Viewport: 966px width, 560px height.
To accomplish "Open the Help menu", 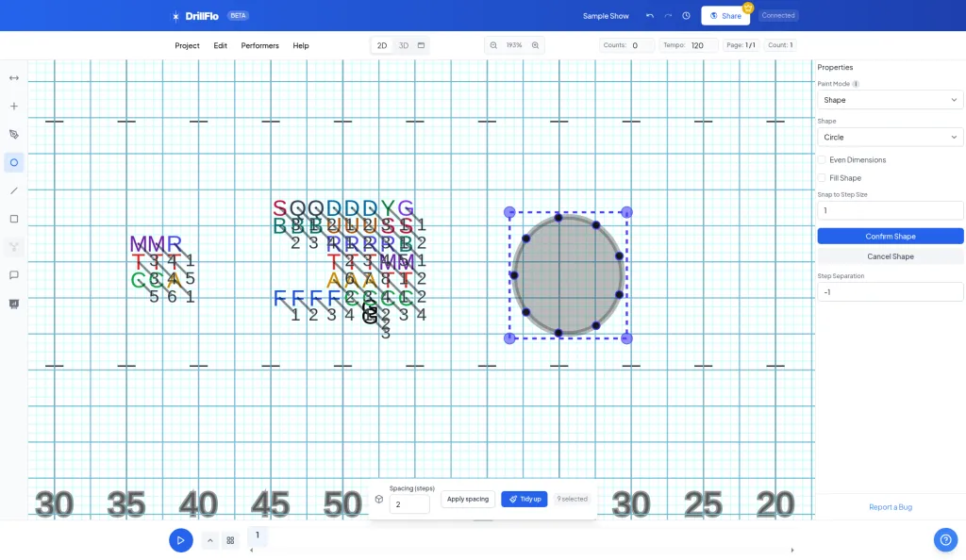I will coord(301,45).
